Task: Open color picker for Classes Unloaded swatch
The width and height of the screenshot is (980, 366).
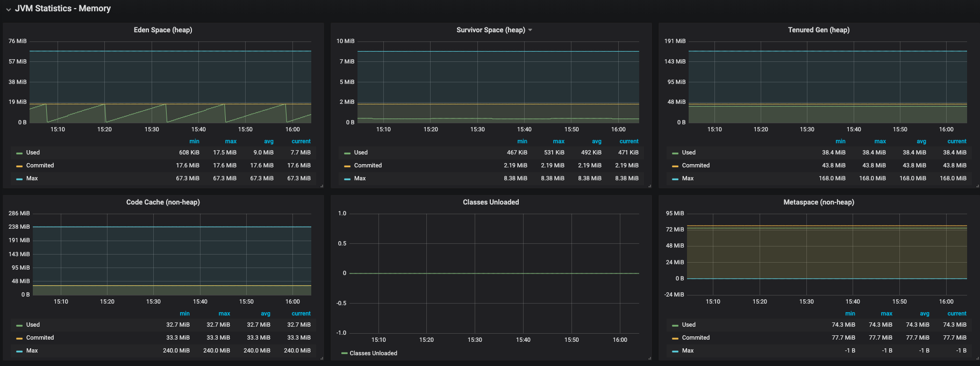Action: (x=344, y=354)
